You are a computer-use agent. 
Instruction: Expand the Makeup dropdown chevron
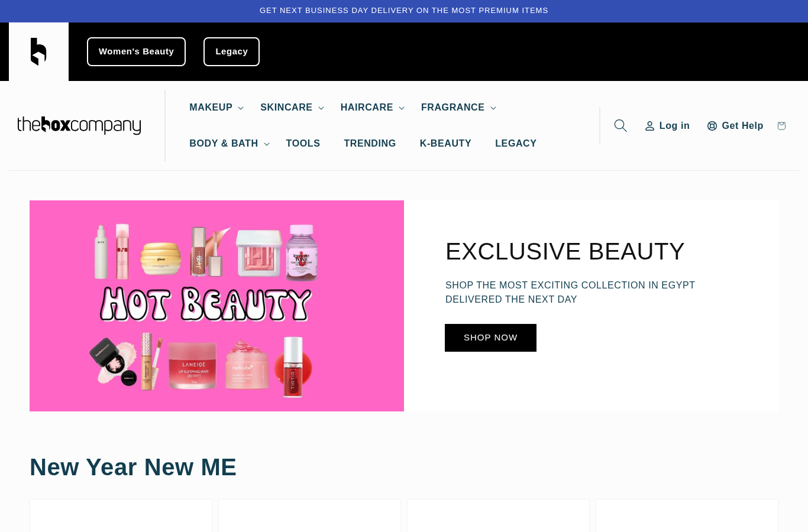coord(241,108)
